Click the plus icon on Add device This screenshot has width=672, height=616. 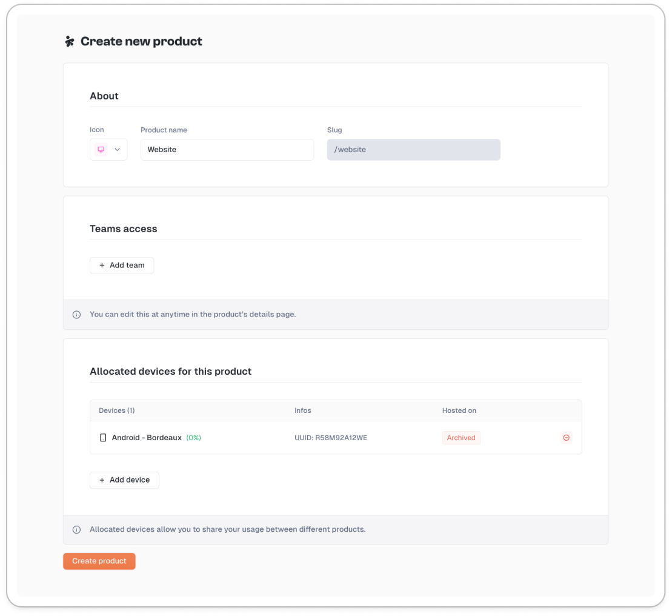tap(102, 480)
